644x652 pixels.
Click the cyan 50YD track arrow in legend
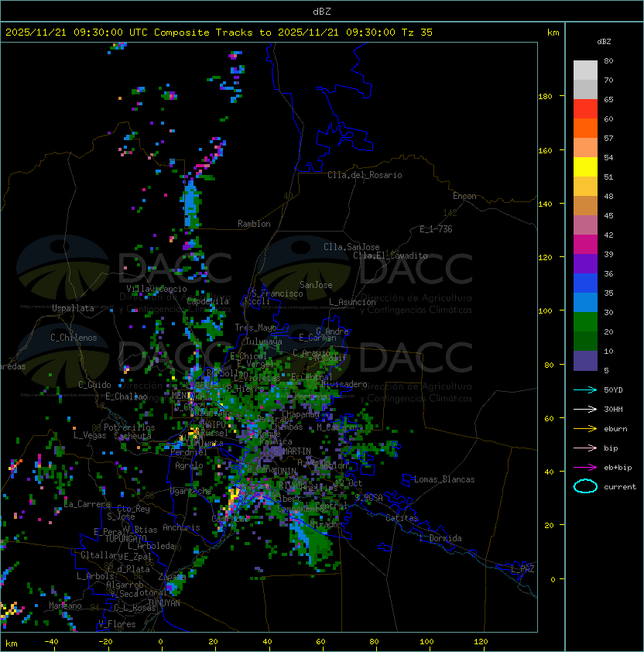[x=585, y=390]
